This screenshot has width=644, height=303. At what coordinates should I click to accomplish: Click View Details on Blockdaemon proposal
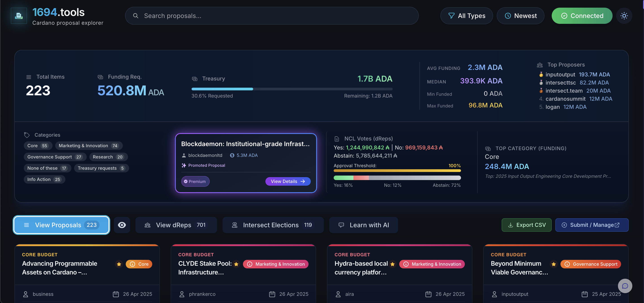click(x=288, y=181)
